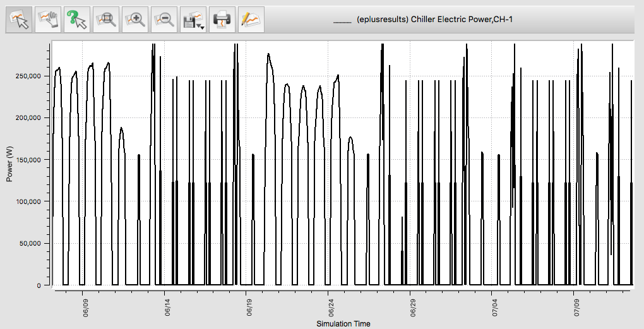Click the 06/29 date label
Screen dimensions: 644x329
414,308
